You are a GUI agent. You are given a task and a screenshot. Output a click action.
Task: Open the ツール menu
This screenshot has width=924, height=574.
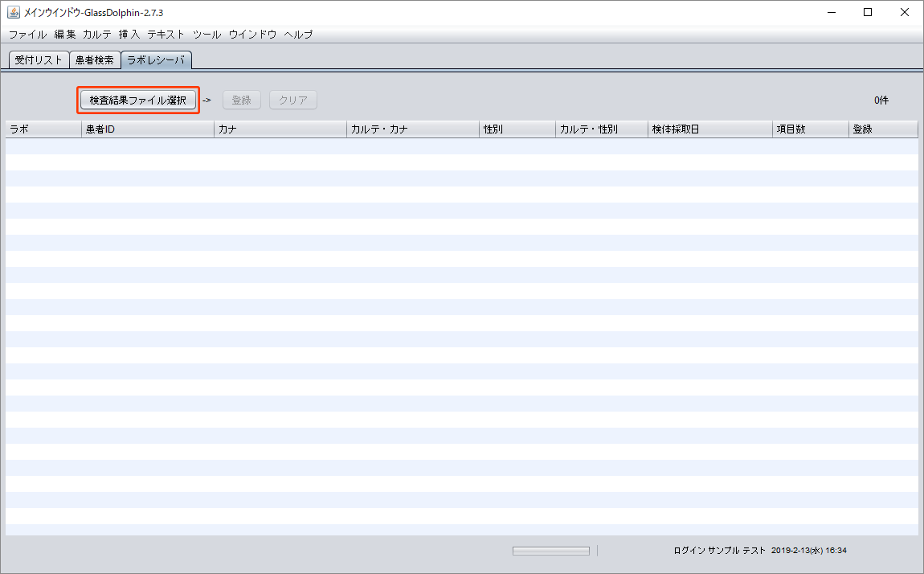click(206, 35)
